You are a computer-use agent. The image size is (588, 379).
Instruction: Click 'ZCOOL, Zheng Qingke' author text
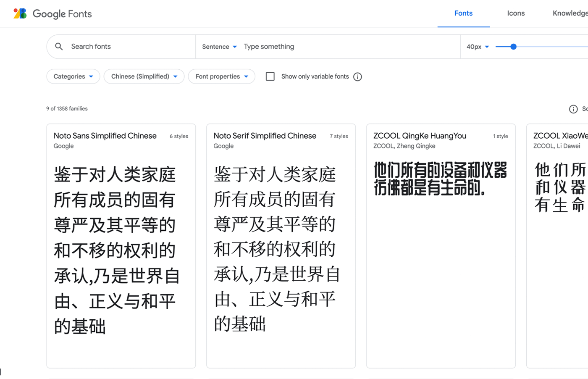[404, 146]
